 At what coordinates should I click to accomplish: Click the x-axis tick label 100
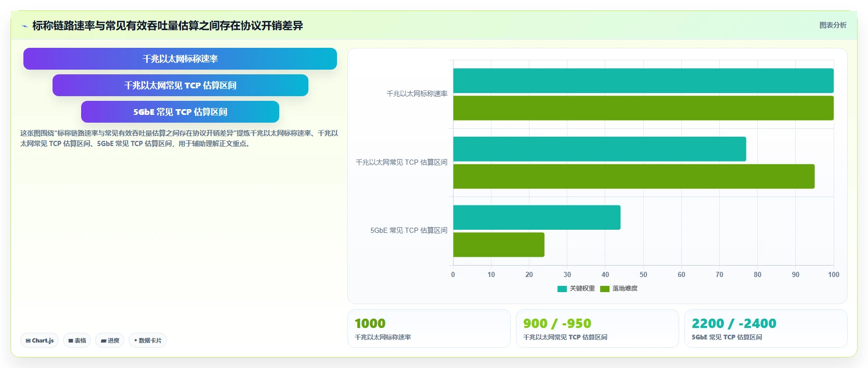(x=834, y=274)
